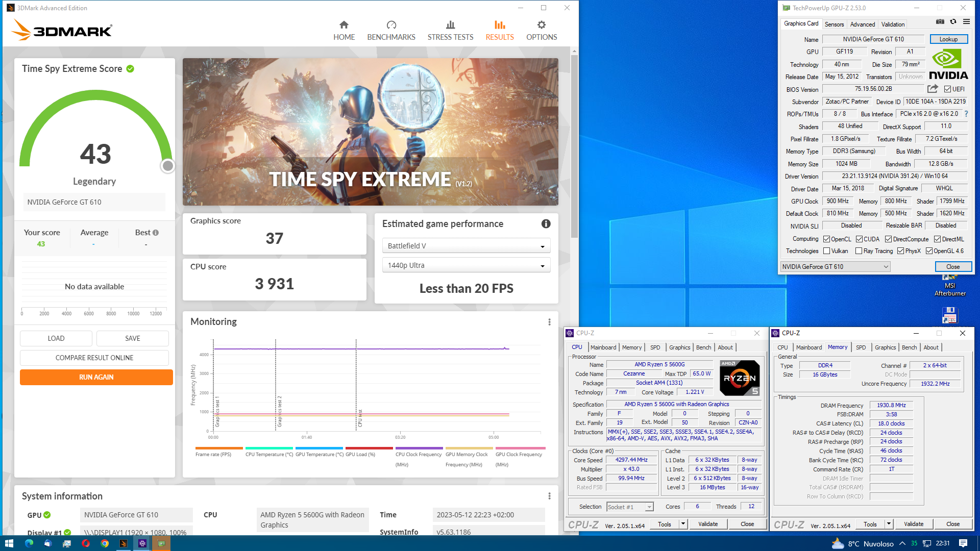
Task: Toggle OpenGL 4.6 checkbox
Action: click(x=929, y=251)
